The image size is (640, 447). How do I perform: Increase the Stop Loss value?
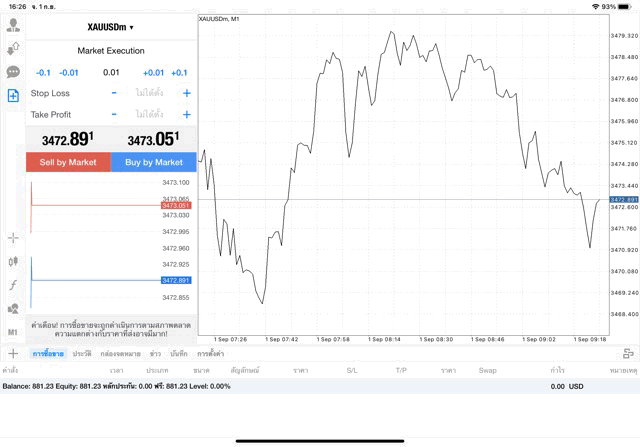(x=186, y=93)
